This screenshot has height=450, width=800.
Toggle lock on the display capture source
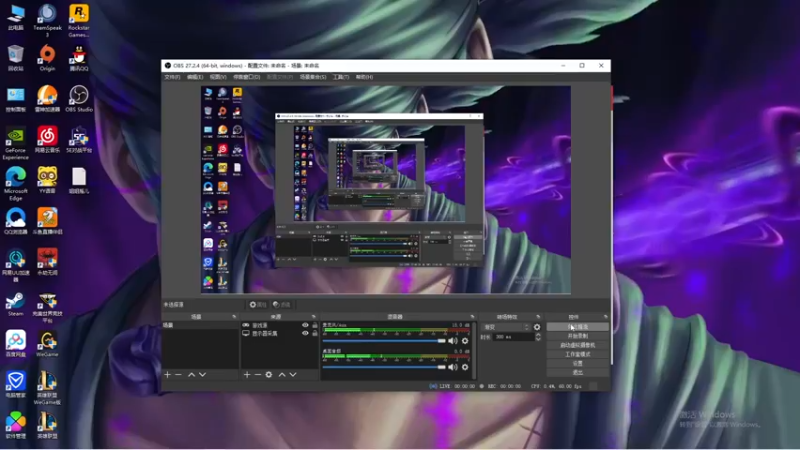click(315, 333)
